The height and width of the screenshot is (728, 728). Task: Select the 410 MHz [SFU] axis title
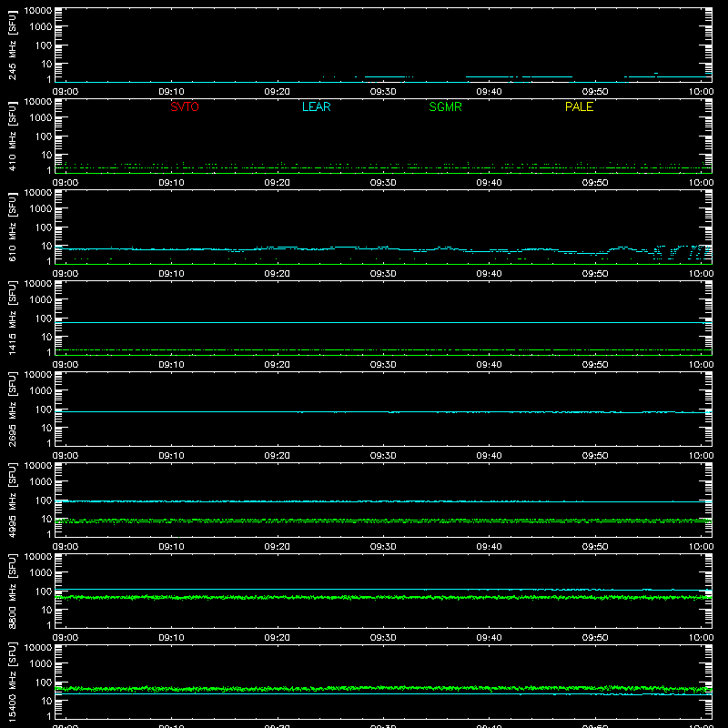click(x=12, y=136)
